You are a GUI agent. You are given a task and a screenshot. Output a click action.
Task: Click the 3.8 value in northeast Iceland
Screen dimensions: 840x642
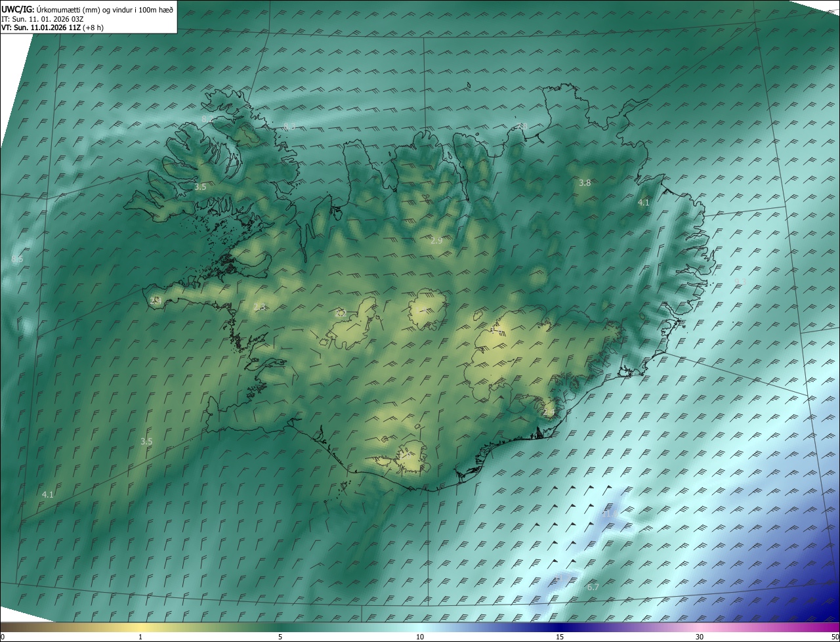585,183
